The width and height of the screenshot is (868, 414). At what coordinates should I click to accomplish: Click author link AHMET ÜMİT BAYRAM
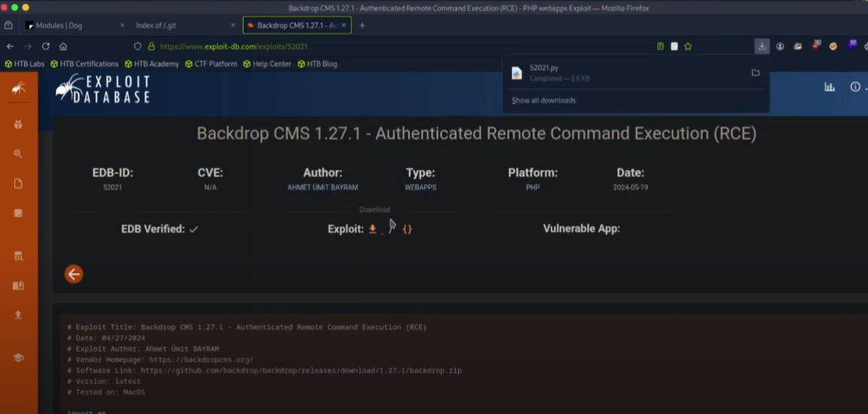click(322, 187)
